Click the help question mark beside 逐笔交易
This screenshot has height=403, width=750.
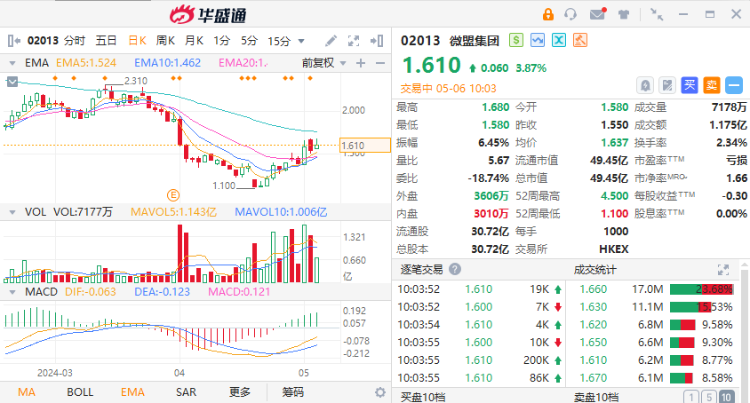[x=455, y=269]
